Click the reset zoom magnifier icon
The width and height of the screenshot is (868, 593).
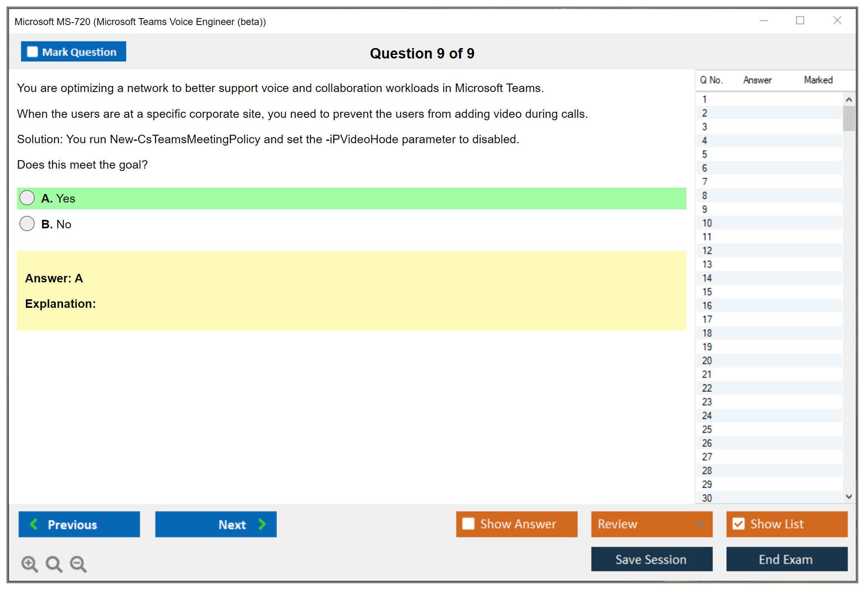54,564
